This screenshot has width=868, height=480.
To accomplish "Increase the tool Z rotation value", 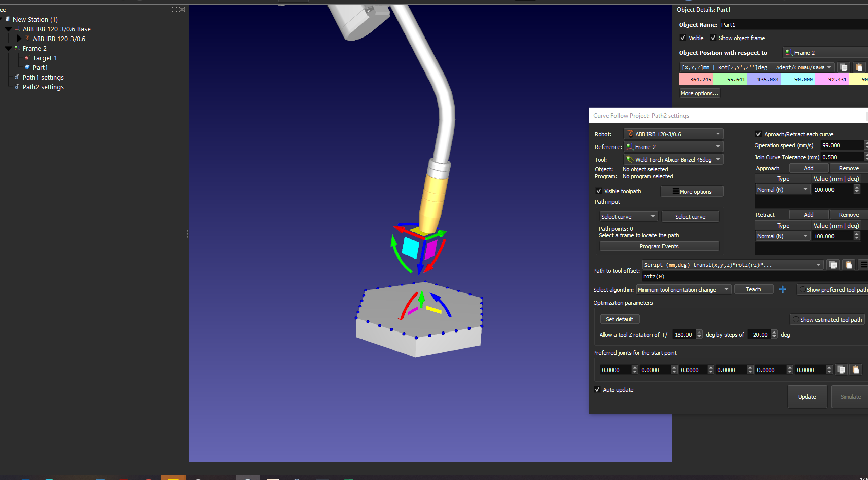I will click(x=700, y=333).
